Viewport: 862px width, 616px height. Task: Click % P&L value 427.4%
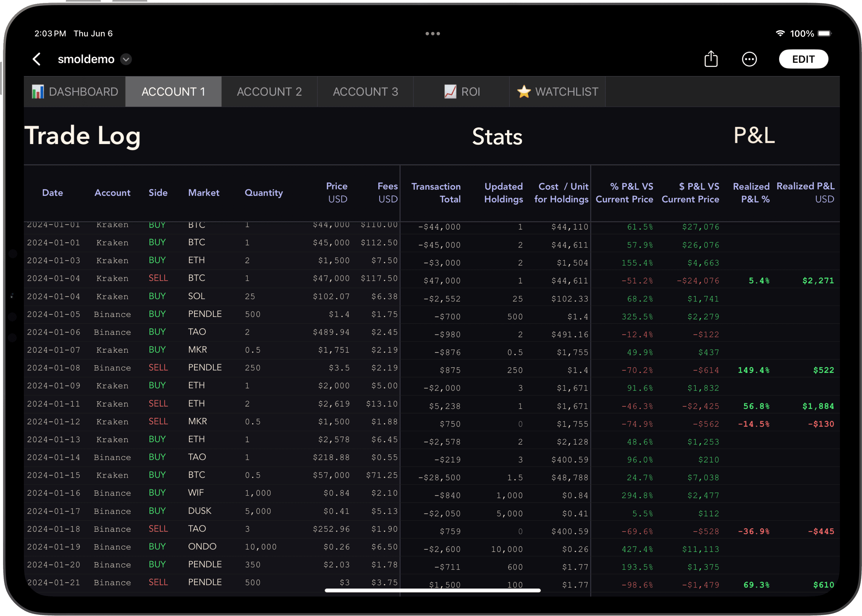click(637, 549)
